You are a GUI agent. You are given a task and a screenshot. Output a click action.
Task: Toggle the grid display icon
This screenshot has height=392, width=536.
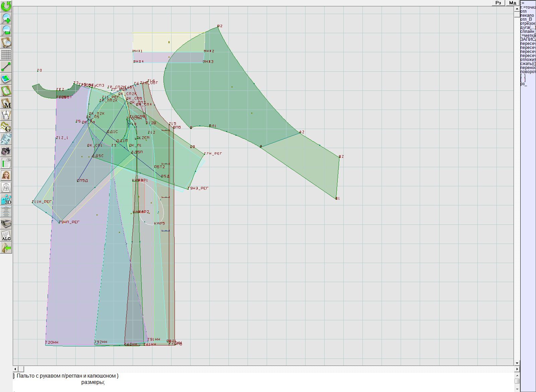click(6, 55)
